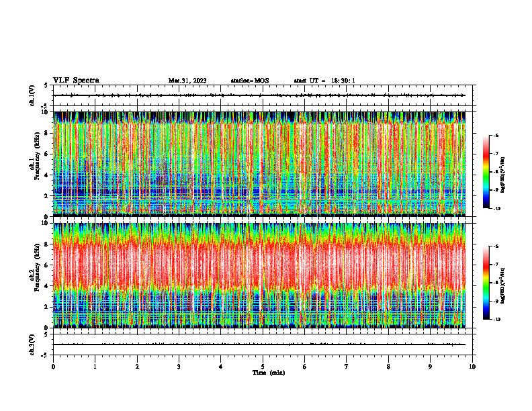
Task: Click the 'VLF Spectra' title text
Action: (76, 81)
